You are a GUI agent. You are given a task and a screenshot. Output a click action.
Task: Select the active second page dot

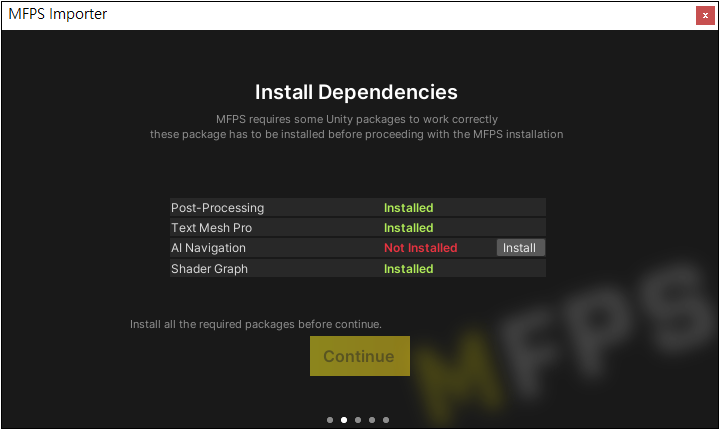pyautogui.click(x=344, y=420)
